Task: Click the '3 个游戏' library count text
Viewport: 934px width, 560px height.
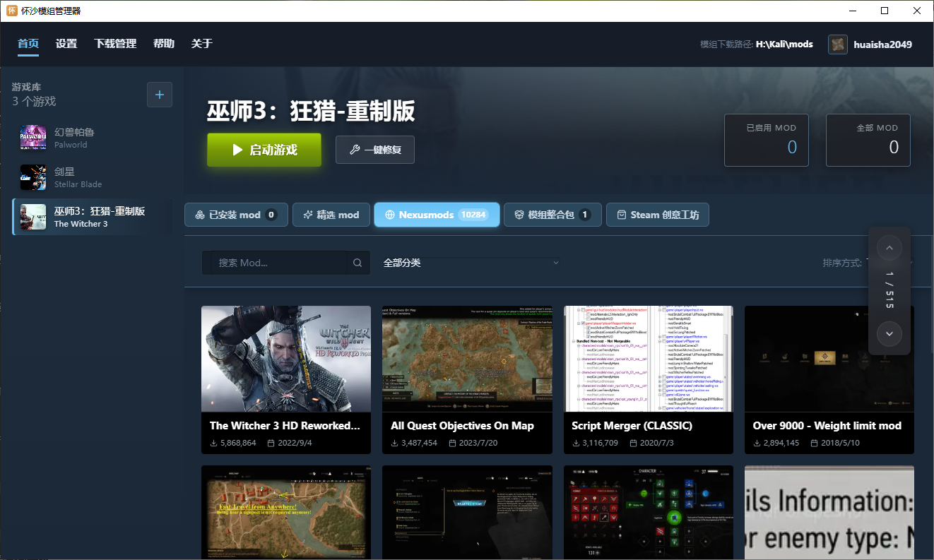Action: coord(34,101)
